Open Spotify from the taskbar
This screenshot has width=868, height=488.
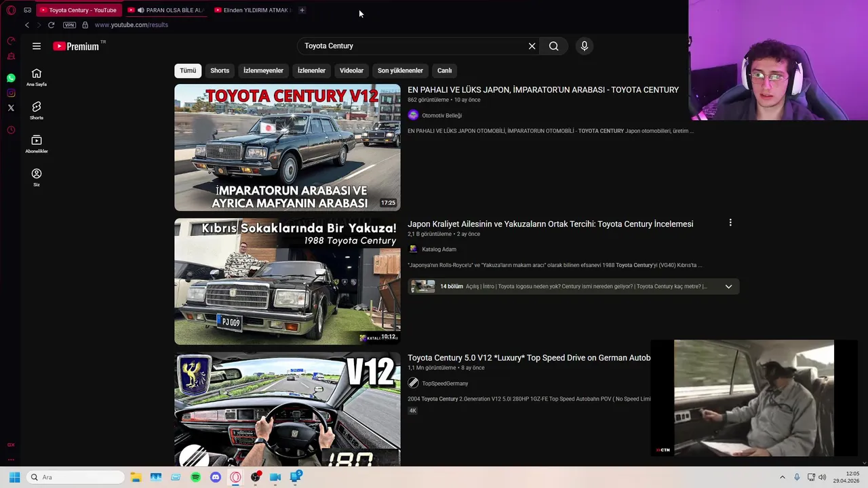195,477
